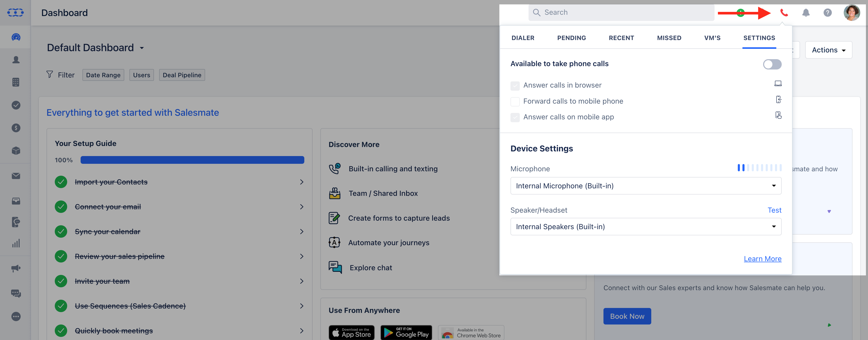Expand the Connect your email row chevron
The width and height of the screenshot is (868, 340).
[x=301, y=207]
